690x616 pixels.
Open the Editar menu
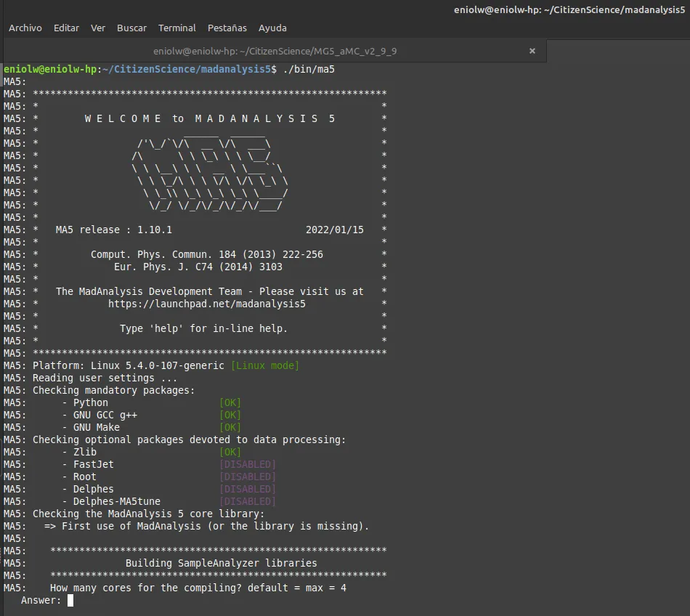pyautogui.click(x=66, y=28)
